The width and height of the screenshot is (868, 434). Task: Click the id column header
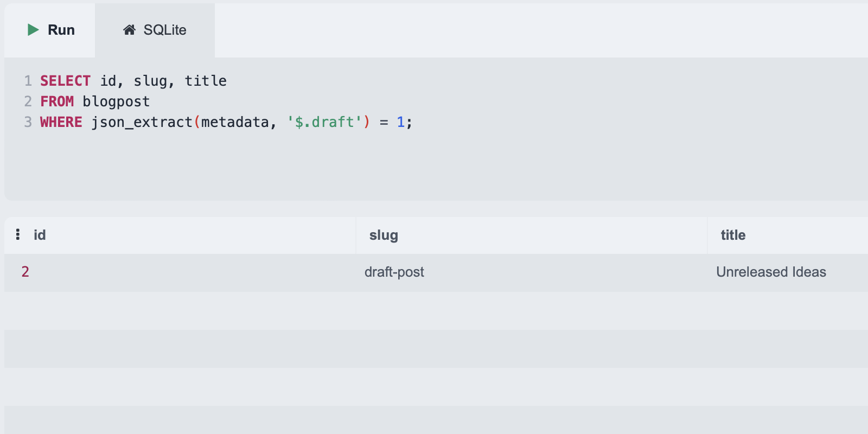tap(40, 235)
